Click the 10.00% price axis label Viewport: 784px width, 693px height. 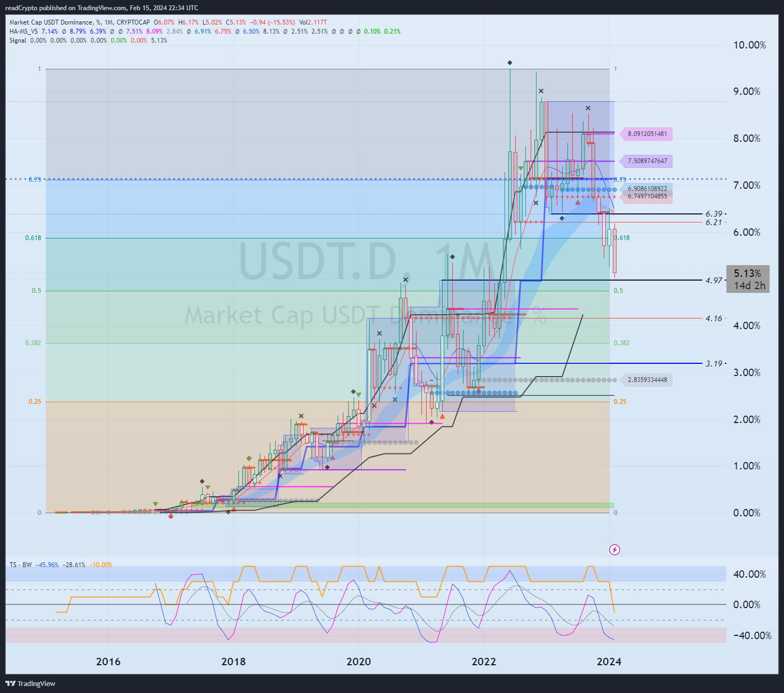tap(749, 45)
